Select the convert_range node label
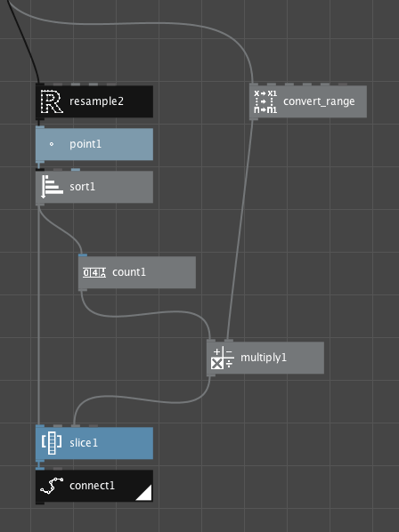This screenshot has height=532, width=399. coord(319,101)
